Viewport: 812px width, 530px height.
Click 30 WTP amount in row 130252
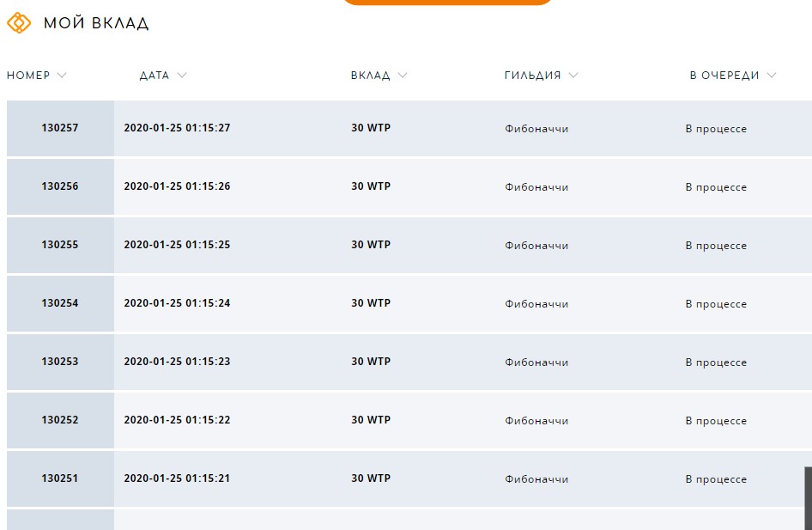(371, 420)
